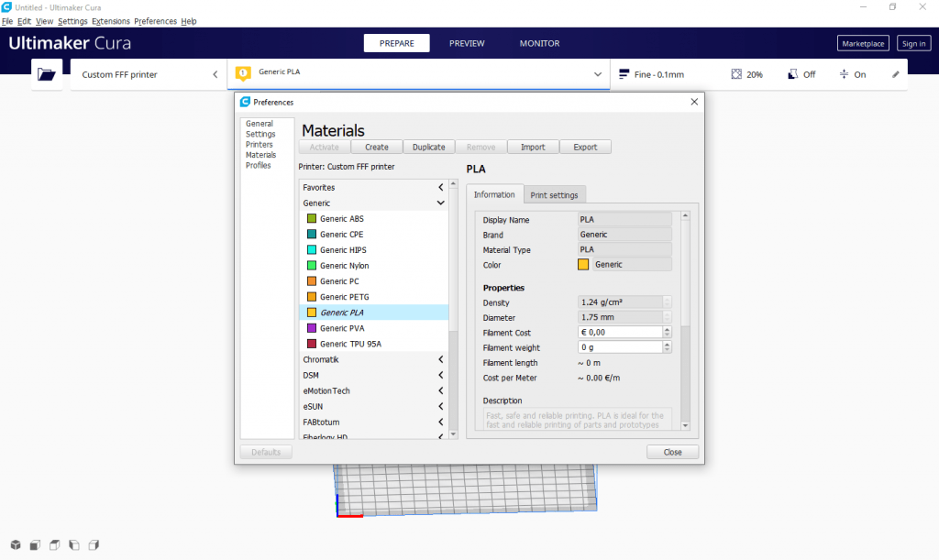939x560 pixels.
Task: Select Generic PVA material
Action: (x=374, y=328)
